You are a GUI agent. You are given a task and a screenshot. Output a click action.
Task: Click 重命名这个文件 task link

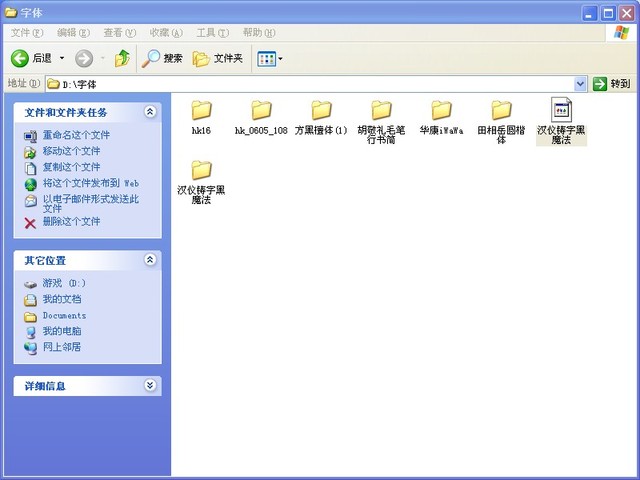[x=76, y=135]
